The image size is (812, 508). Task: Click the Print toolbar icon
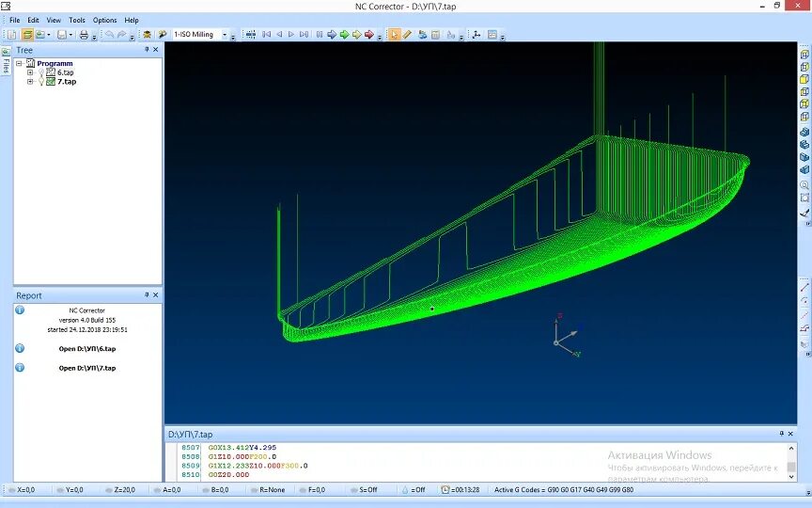(84, 35)
